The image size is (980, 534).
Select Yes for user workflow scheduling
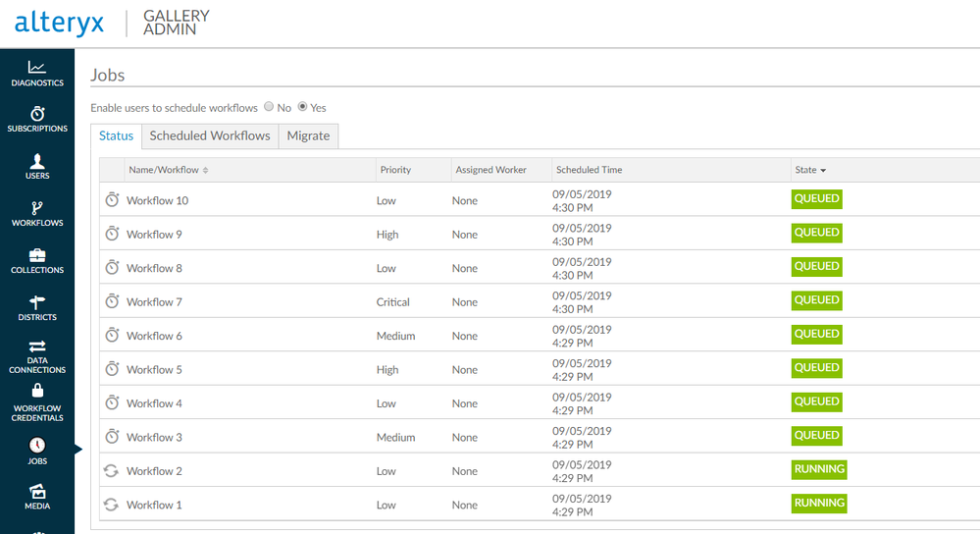302,107
